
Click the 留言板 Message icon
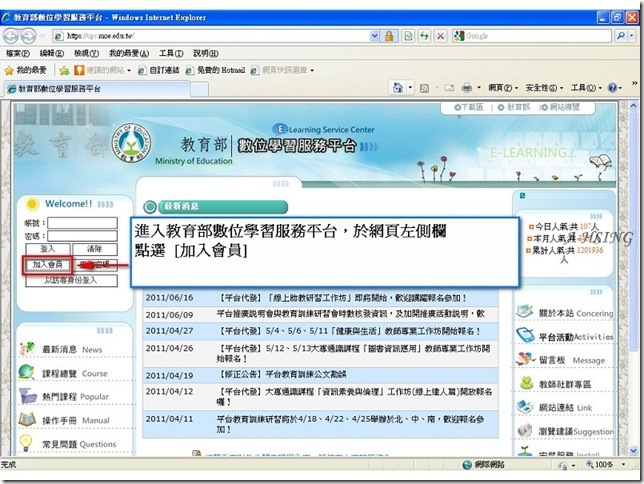click(525, 359)
